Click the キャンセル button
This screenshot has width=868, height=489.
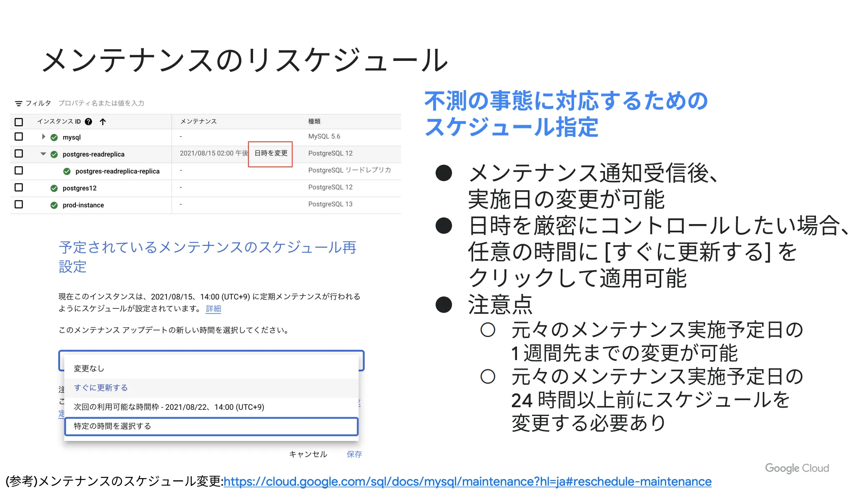pos(308,454)
